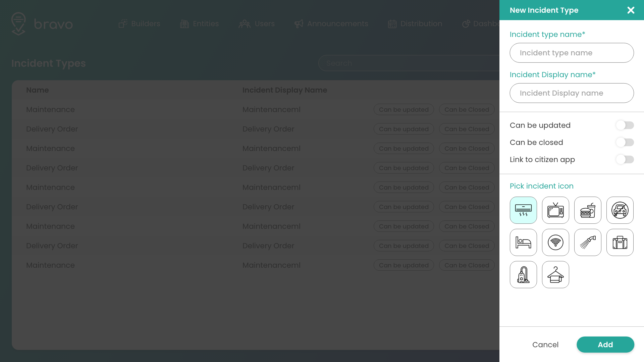Select the clothes hanger laundry icon

pos(555,274)
